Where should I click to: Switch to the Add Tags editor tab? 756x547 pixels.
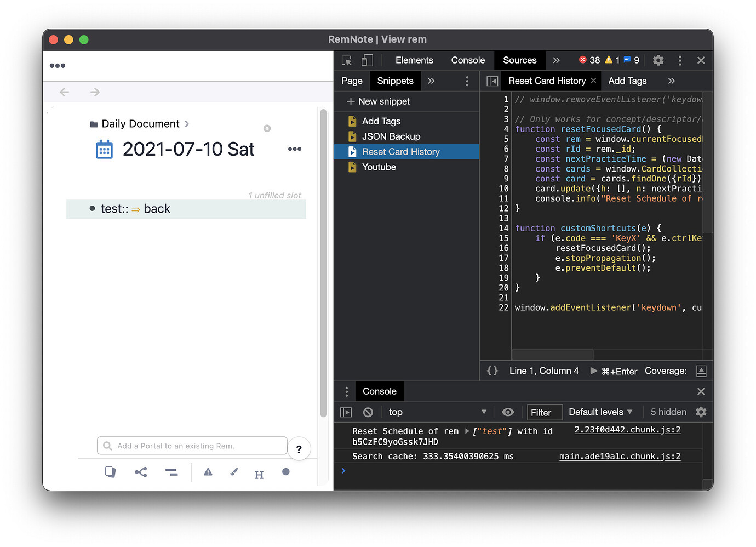click(627, 81)
